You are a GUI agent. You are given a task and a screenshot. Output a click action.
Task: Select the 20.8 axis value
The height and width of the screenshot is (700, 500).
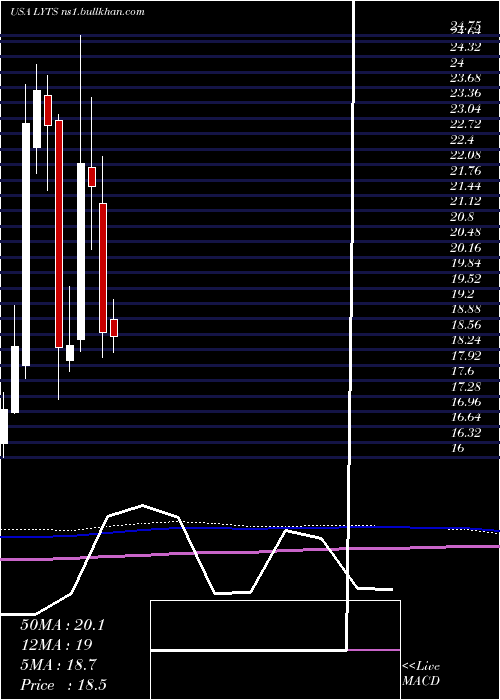coord(462,217)
